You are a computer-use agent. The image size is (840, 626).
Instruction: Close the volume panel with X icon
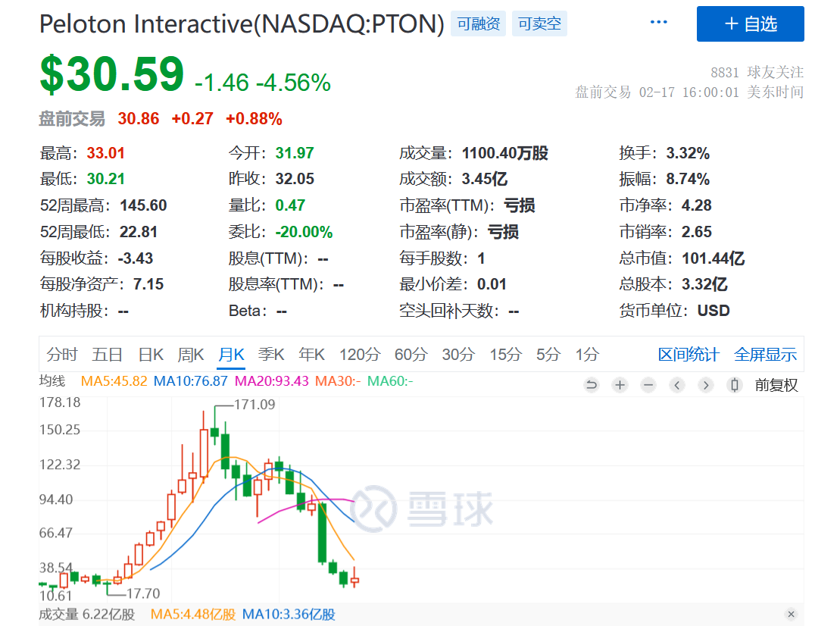792,614
